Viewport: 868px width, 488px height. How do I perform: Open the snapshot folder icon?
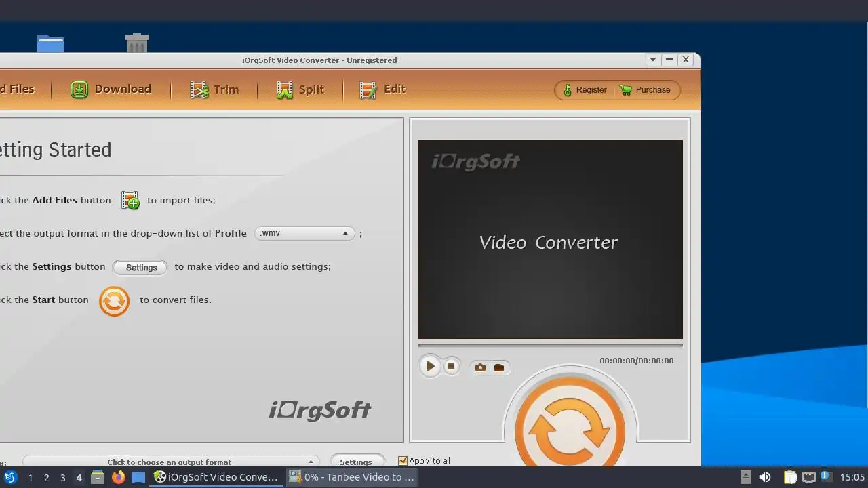coord(499,367)
